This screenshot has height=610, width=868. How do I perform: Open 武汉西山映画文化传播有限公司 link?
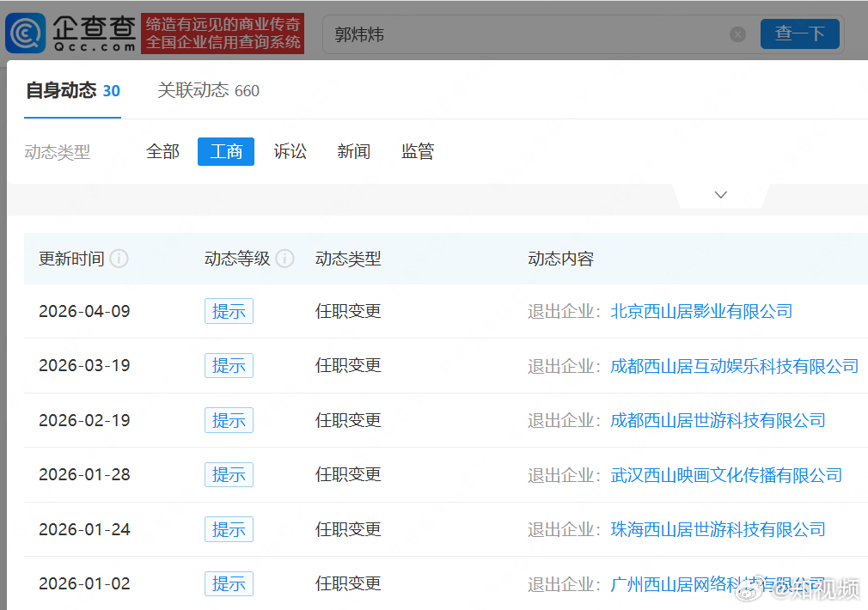[x=726, y=475]
